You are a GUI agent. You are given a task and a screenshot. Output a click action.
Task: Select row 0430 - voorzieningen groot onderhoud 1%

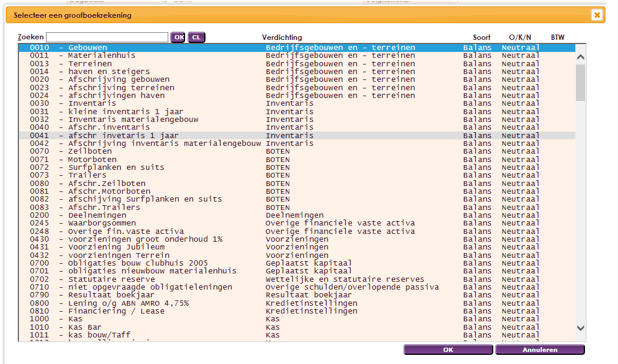point(297,239)
